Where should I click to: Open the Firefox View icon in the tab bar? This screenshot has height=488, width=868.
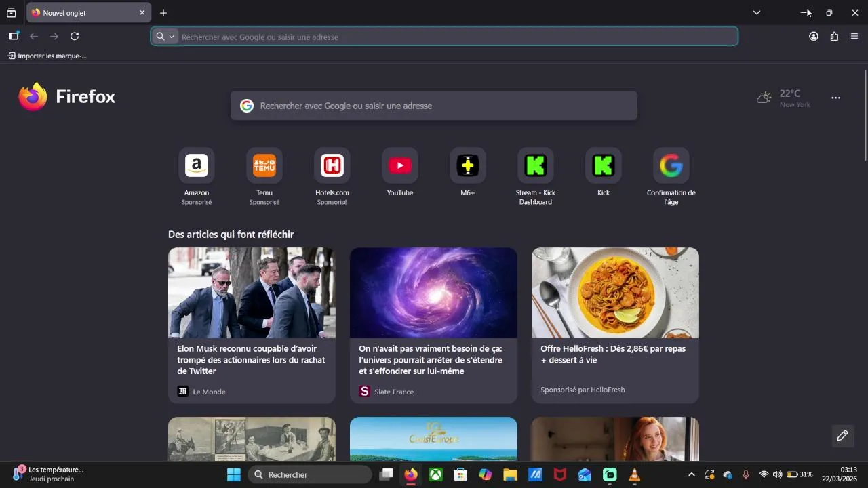pos(12,13)
